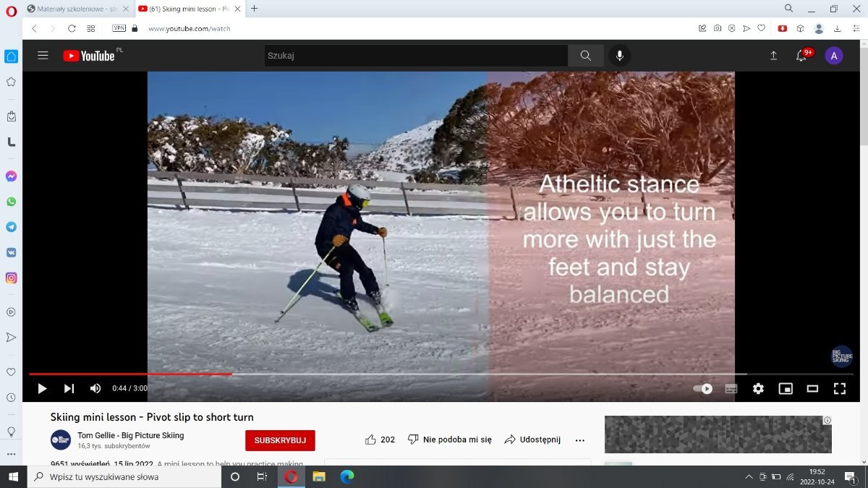Viewport: 868px width, 488px height.
Task: Open Instagram in Opera sidebar
Action: (x=11, y=278)
